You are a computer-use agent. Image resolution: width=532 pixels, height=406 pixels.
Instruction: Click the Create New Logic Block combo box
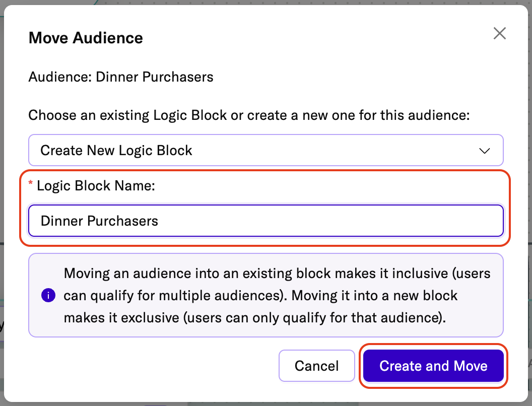(266, 150)
